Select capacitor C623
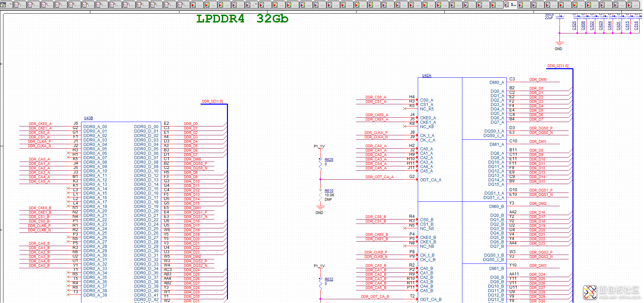 point(601,26)
